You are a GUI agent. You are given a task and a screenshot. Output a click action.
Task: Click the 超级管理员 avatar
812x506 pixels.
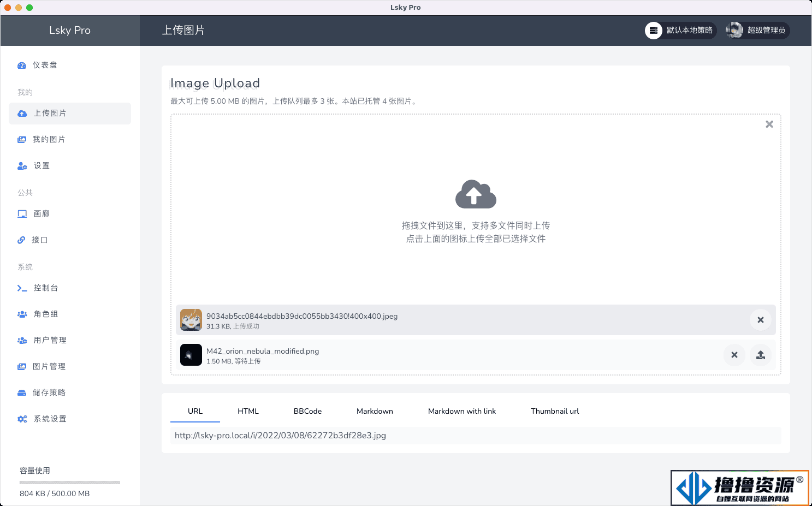(x=734, y=31)
